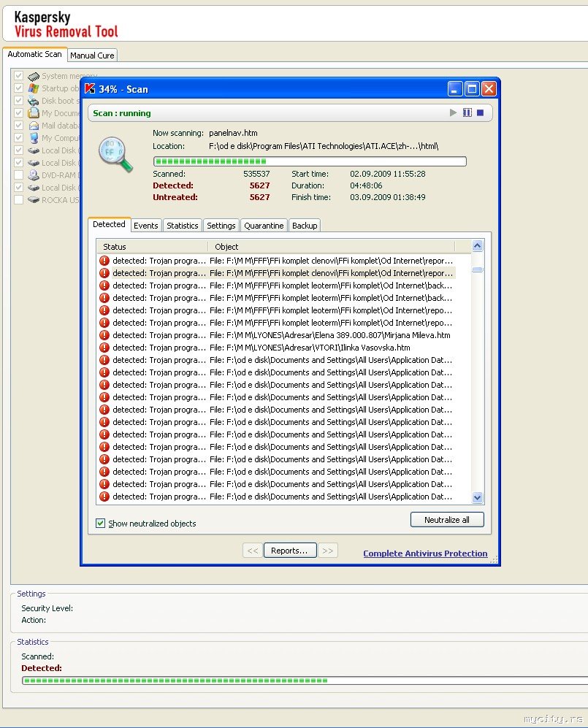Select the row ending in Mirjana Mileva.htm
The height and width of the screenshot is (728, 588).
(276, 335)
